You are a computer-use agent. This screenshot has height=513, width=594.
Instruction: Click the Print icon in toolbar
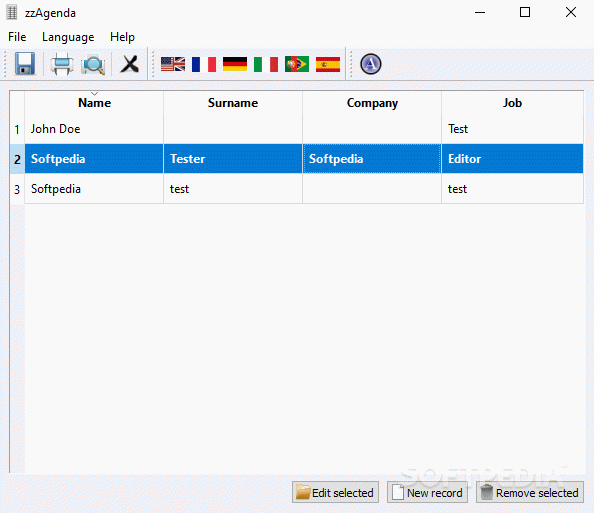click(x=62, y=64)
